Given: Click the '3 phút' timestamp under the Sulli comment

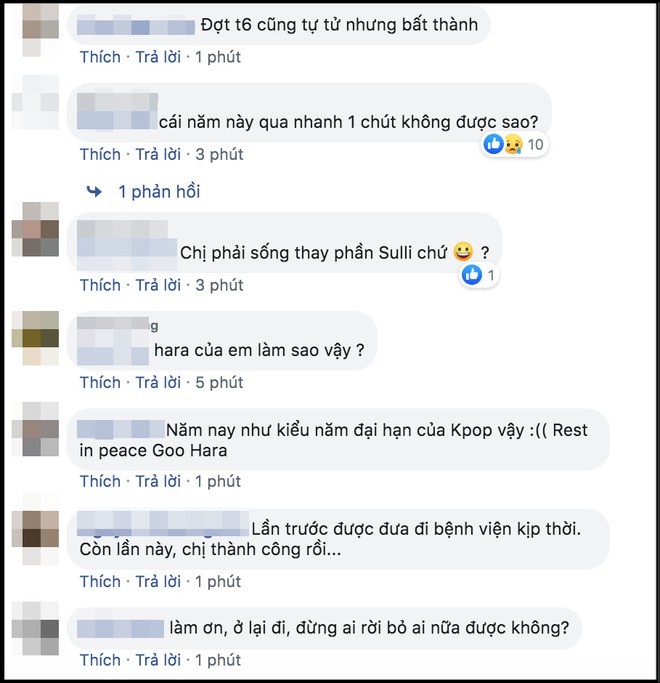Looking at the screenshot, I should click(219, 285).
